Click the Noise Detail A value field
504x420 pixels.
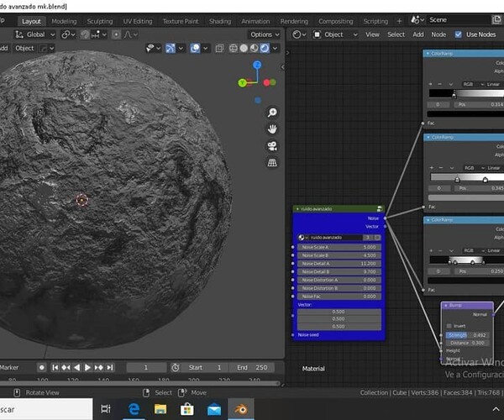(x=339, y=264)
